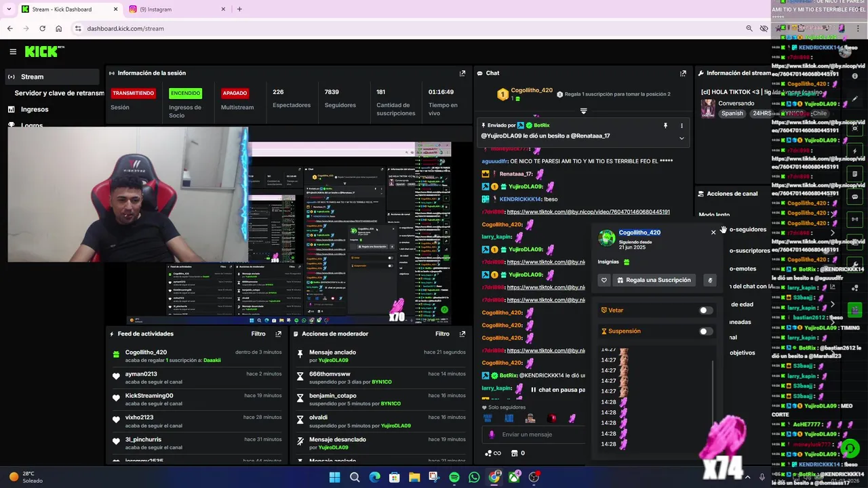This screenshot has width=868, height=488.
Task: Open a new browser tab
Action: [x=239, y=9]
